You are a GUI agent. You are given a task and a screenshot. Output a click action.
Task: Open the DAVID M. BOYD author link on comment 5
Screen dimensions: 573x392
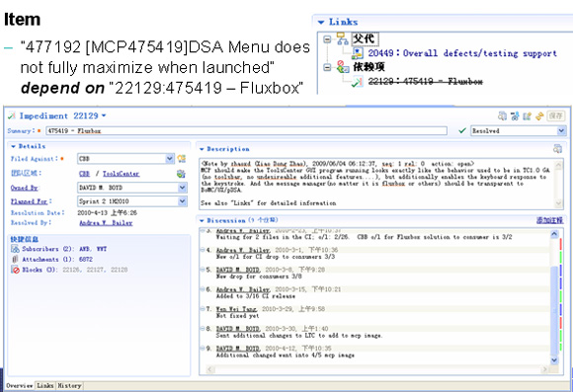coord(237,270)
